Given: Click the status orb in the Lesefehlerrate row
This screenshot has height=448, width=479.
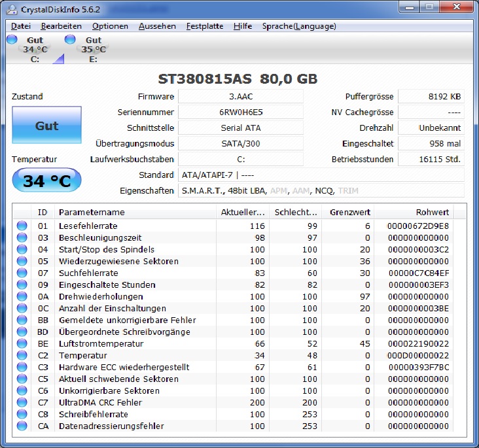Looking at the screenshot, I should point(22,226).
